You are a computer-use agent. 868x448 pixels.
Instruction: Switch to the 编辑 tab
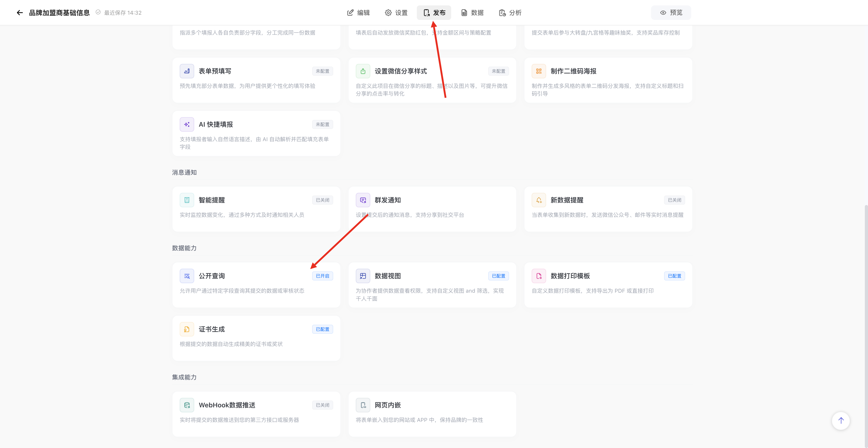click(x=359, y=13)
